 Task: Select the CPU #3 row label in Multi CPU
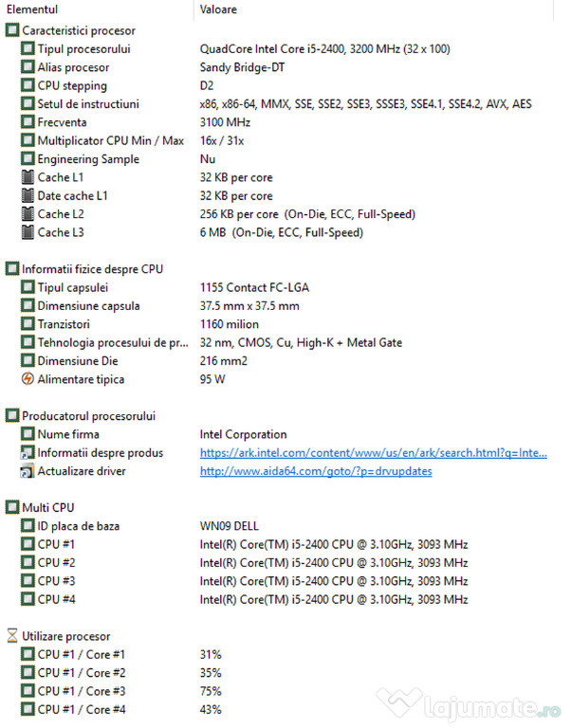[x=56, y=581]
